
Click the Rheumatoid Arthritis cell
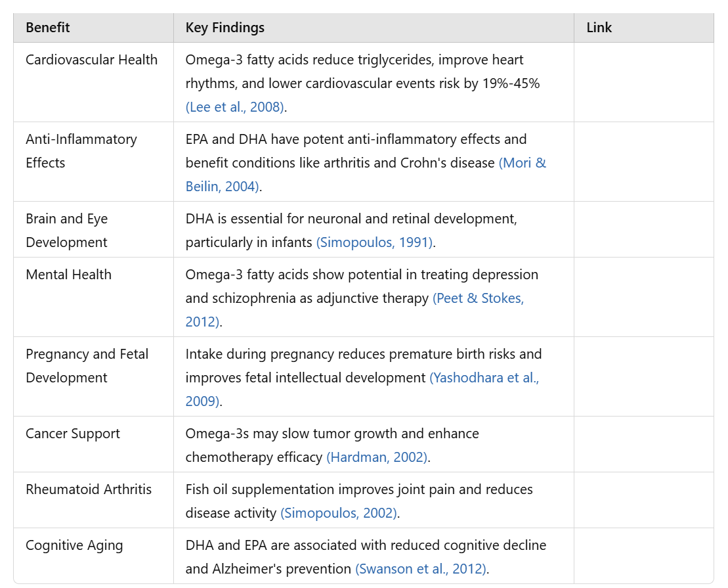pyautogui.click(x=89, y=489)
